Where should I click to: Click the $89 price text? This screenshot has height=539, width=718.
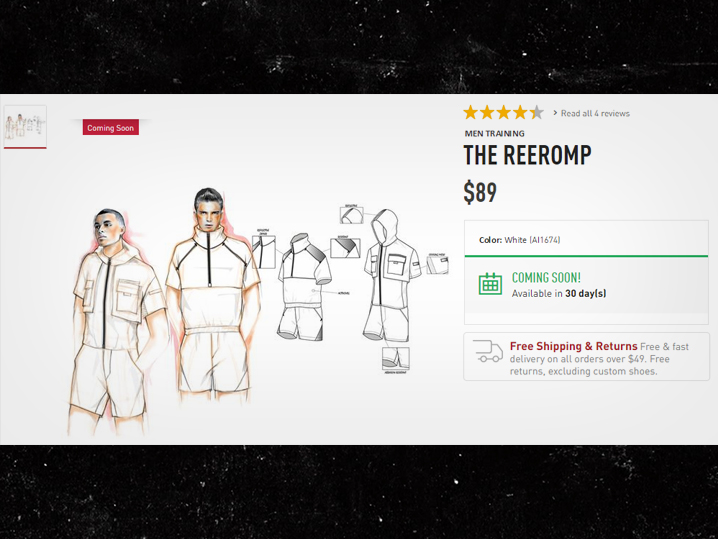click(480, 192)
